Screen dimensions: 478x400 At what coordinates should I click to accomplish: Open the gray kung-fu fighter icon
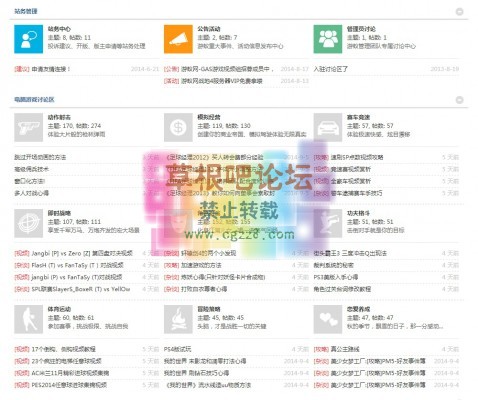[x=328, y=223]
